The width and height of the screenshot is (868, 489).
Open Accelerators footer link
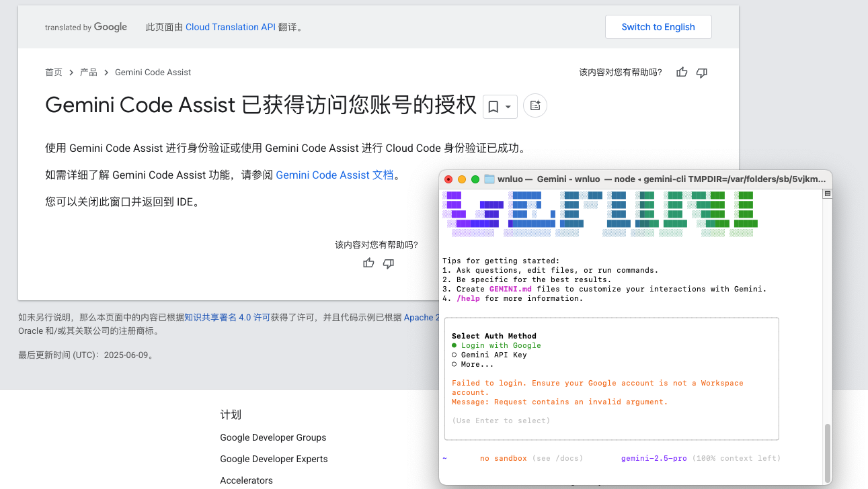[246, 480]
